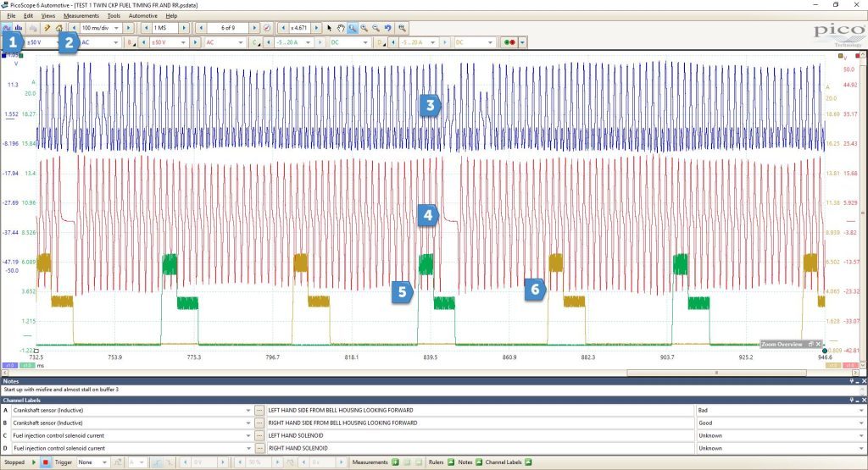Go to previous waveform buffer
The image size is (868, 470).
pyautogui.click(x=201, y=28)
